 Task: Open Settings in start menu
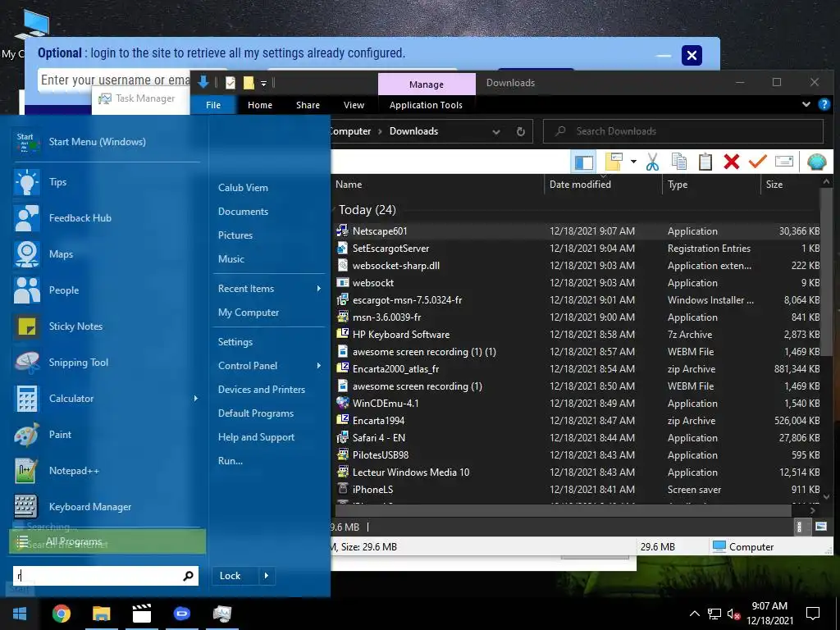[235, 342]
